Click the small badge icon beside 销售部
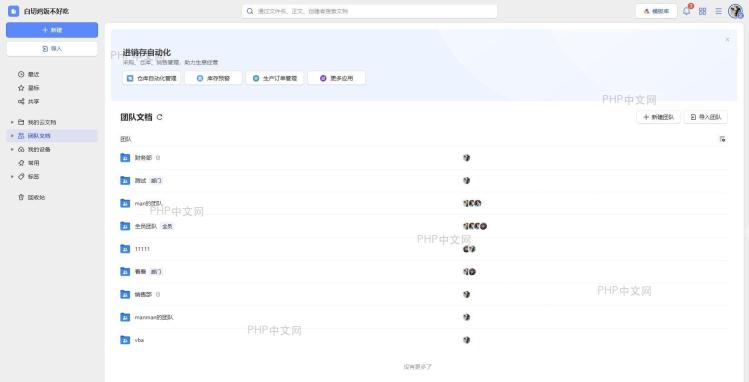 pos(158,295)
